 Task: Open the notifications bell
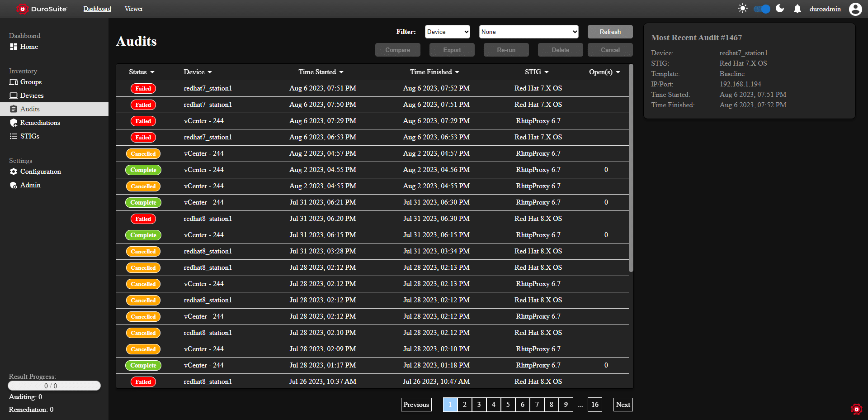click(797, 9)
